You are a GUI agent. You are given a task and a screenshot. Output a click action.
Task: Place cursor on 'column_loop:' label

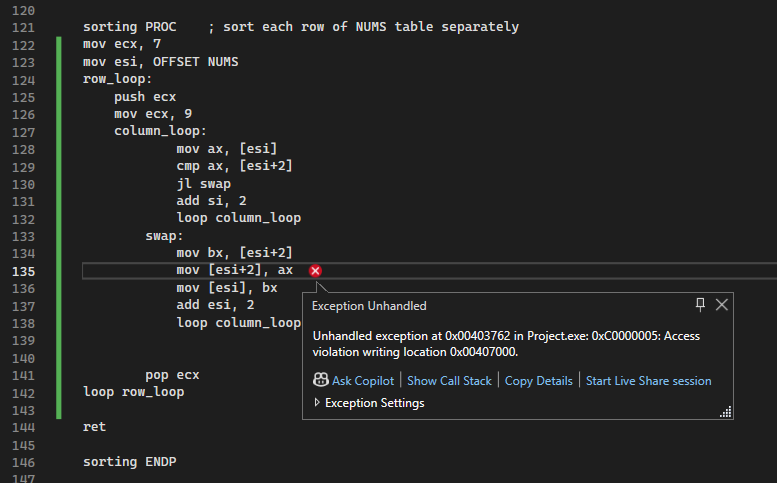pyautogui.click(x=160, y=131)
